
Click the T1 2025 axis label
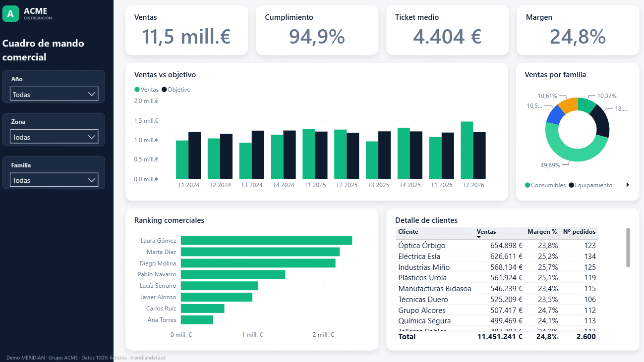(x=315, y=185)
